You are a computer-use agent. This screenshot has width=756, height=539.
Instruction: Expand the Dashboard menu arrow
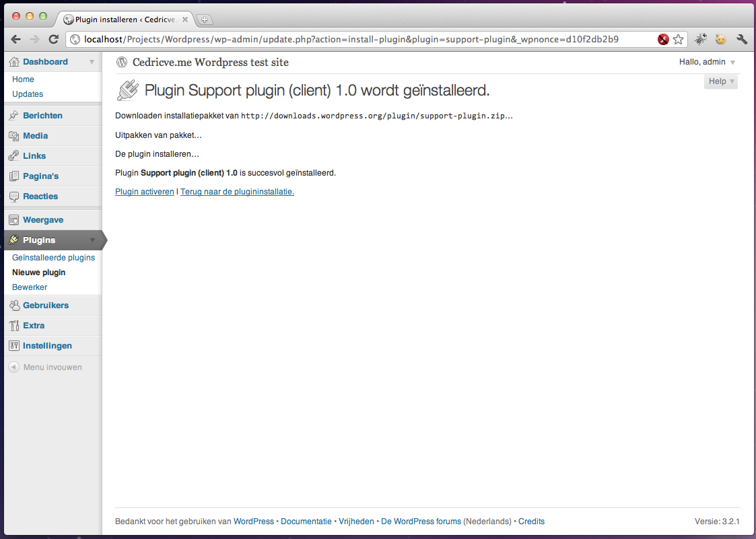point(92,62)
